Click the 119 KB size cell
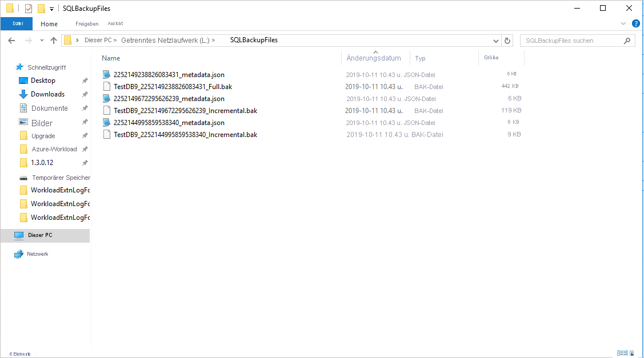 (511, 110)
